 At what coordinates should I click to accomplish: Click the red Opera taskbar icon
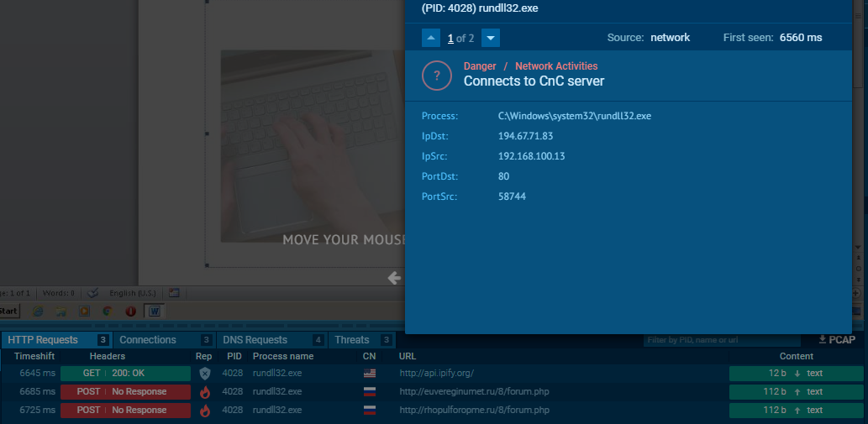pos(130,311)
